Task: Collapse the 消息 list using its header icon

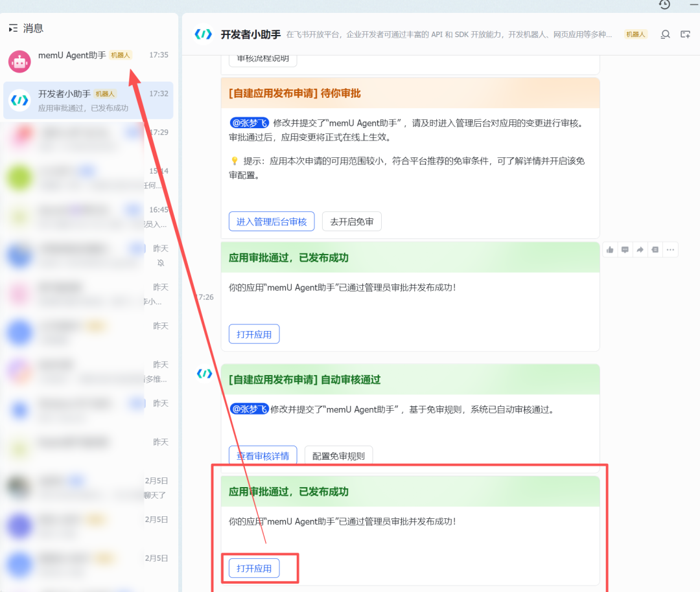Action: 14,28
